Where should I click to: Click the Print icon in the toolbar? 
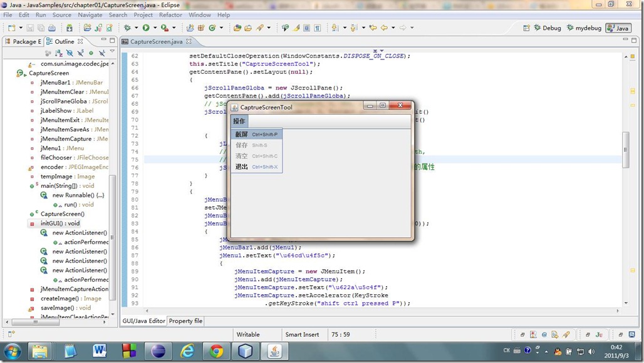[51, 28]
